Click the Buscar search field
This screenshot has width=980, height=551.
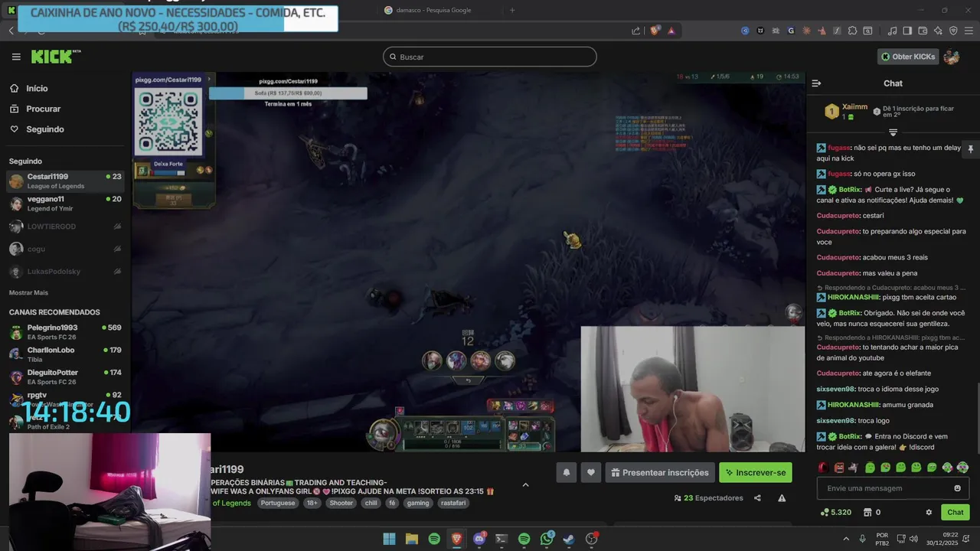[490, 57]
